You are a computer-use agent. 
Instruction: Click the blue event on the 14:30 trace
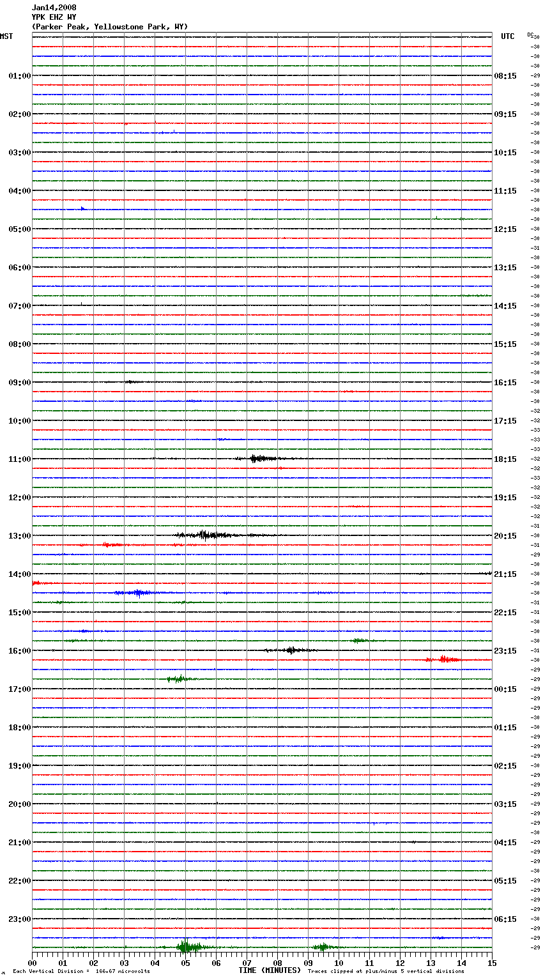pos(139,593)
